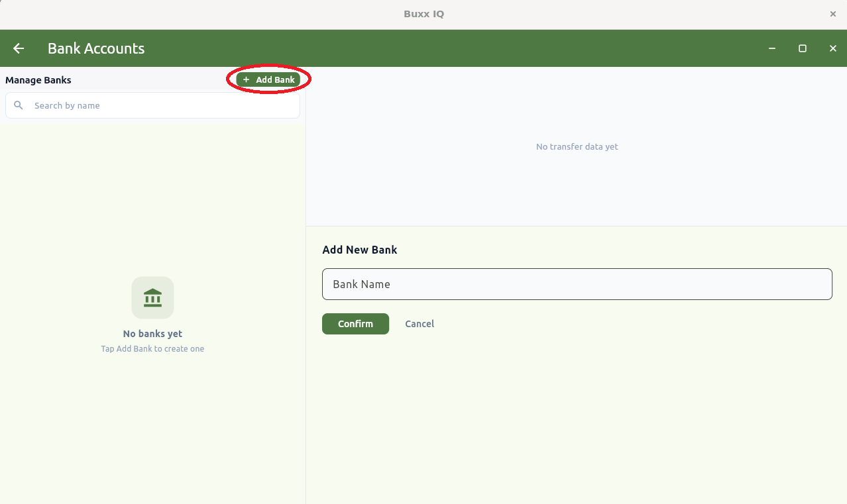Click into the Bank Name input field
847x504 pixels.
(x=577, y=284)
